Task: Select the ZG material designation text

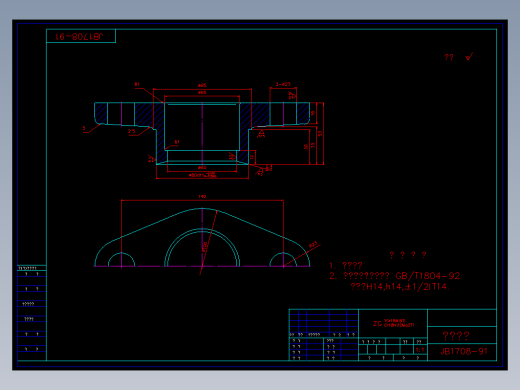Action: pyautogui.click(x=394, y=323)
